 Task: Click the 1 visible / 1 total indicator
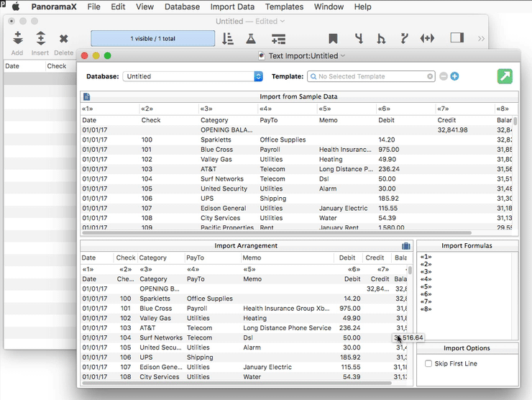point(152,39)
